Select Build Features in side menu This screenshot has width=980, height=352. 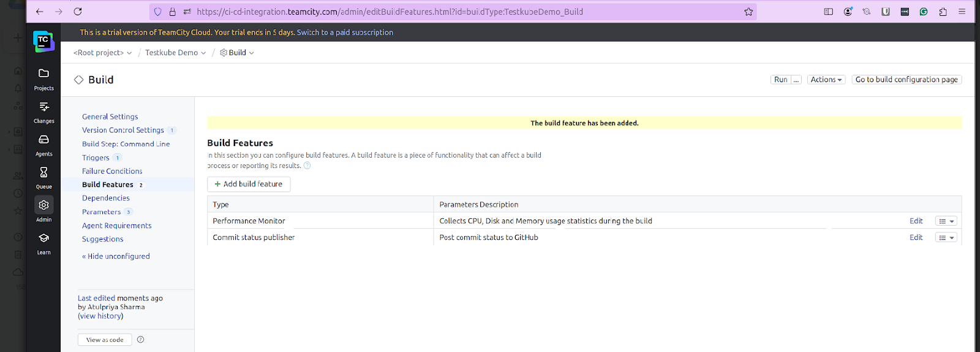108,185
